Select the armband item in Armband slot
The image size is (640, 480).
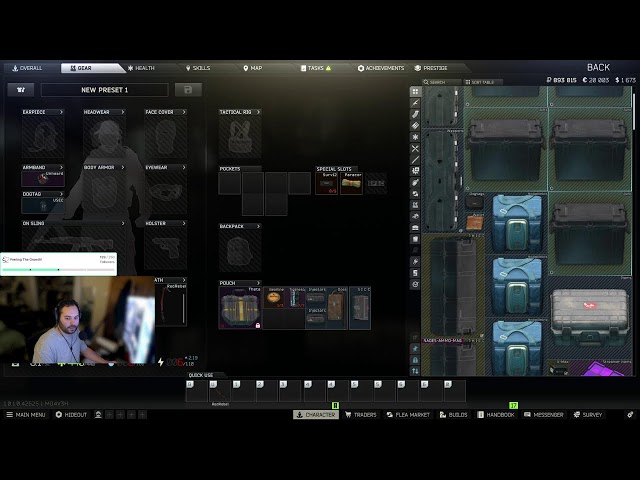click(43, 179)
